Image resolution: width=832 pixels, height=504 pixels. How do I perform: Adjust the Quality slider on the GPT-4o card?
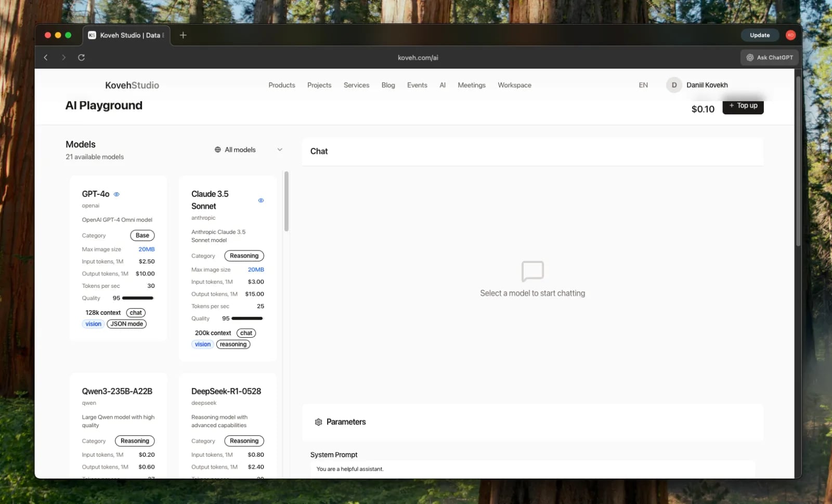click(137, 298)
